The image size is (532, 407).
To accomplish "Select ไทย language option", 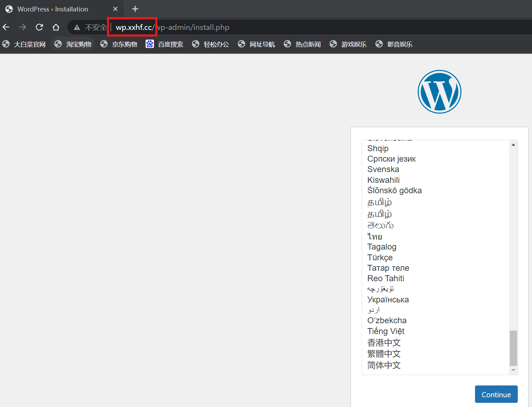I will 435,236.
